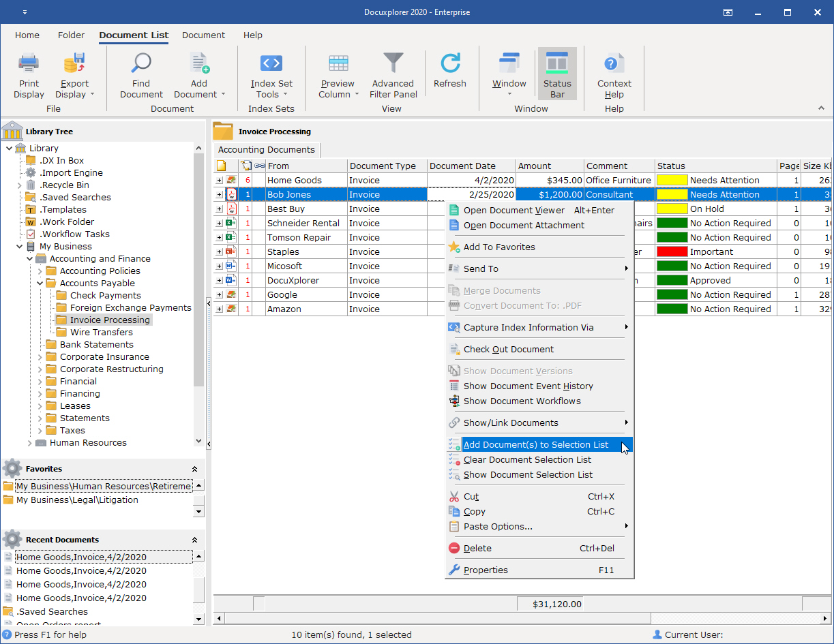
Task: Open the Advanced Filter Panel
Action: (x=393, y=74)
